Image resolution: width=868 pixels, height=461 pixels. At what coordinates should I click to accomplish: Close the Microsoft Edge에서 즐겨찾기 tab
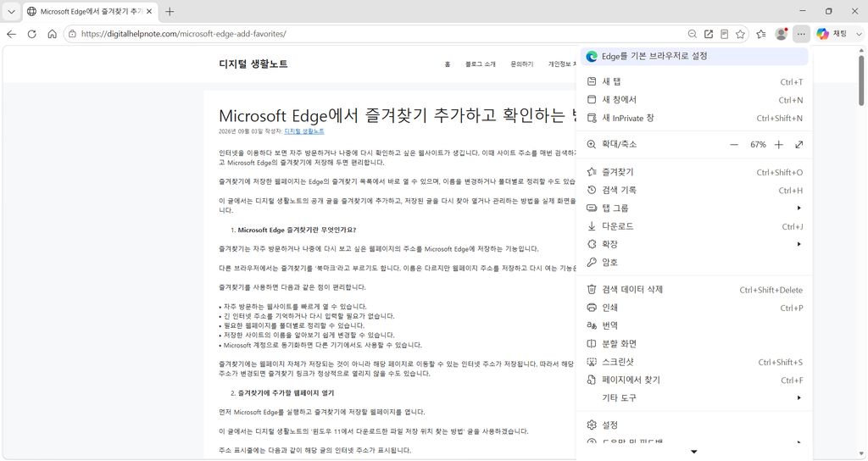[149, 11]
